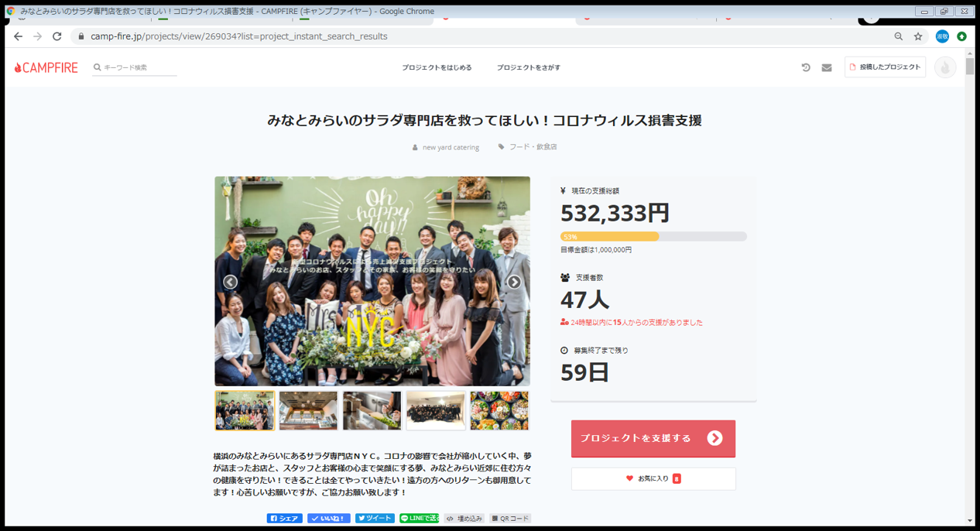Click the 53% funding progress bar
This screenshot has height=531, width=980.
(x=653, y=237)
